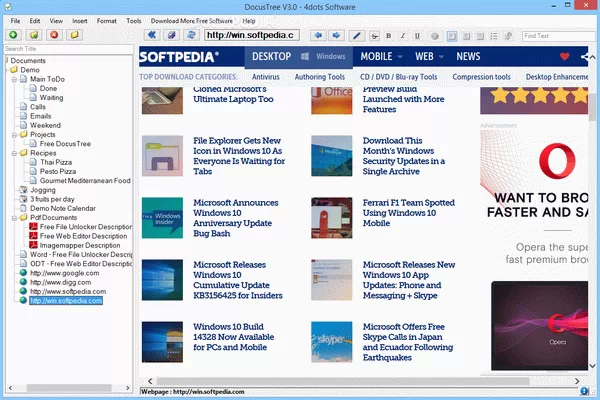Image resolution: width=600 pixels, height=400 pixels.
Task: Click the refresh page icon
Action: tap(190, 35)
